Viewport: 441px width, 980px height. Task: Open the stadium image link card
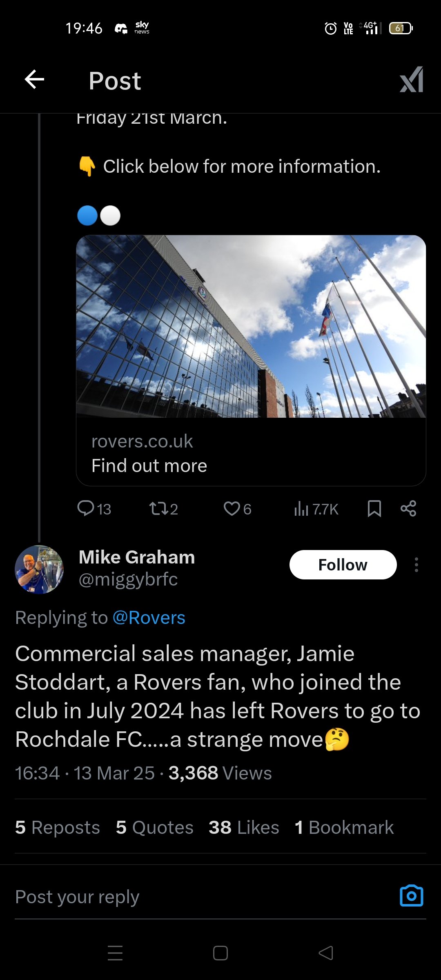[x=251, y=326]
